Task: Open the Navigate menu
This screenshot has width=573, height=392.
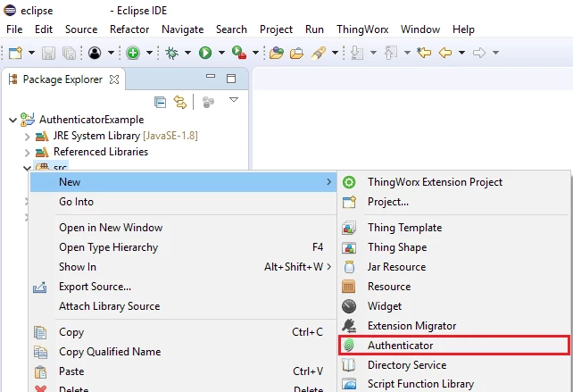Action: click(183, 29)
